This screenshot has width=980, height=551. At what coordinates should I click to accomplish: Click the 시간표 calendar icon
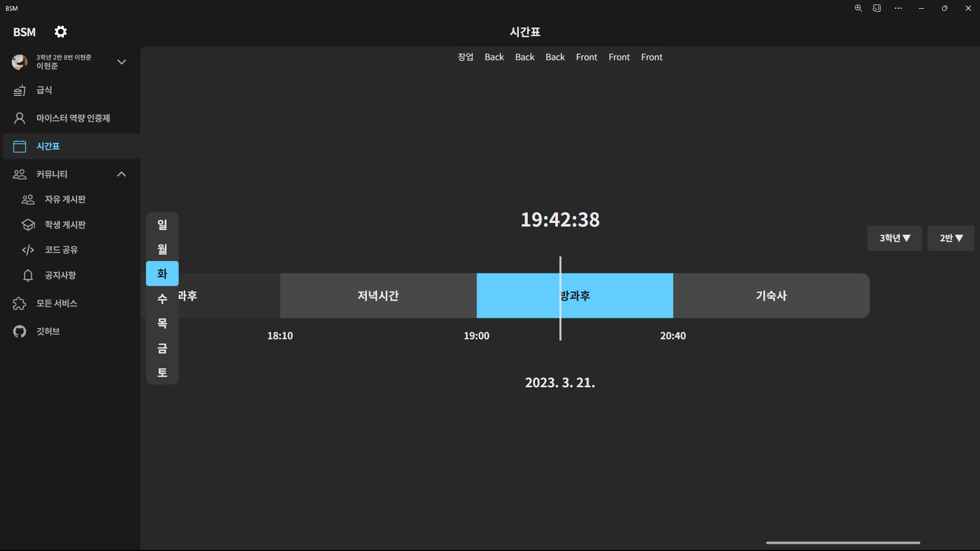tap(19, 146)
